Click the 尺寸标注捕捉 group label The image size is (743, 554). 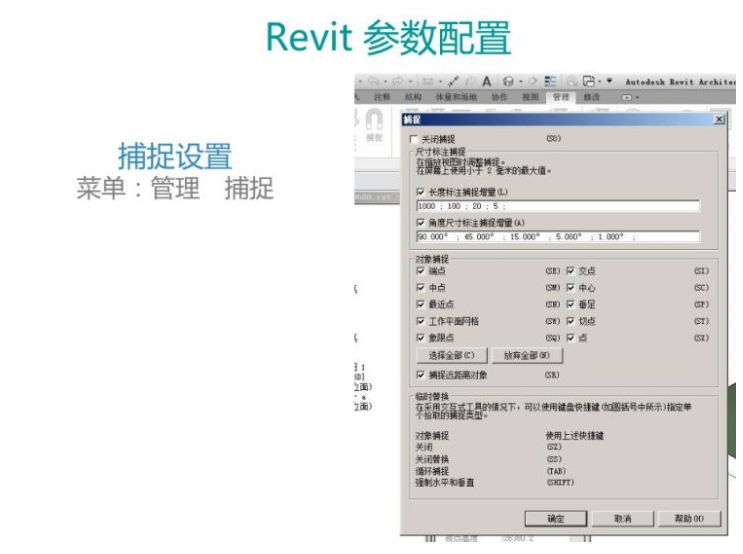440,152
